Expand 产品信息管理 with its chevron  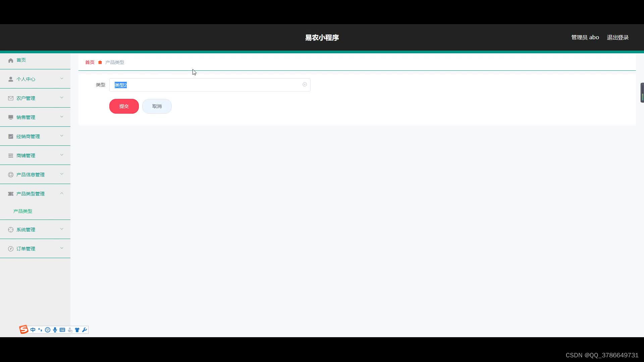[62, 174]
